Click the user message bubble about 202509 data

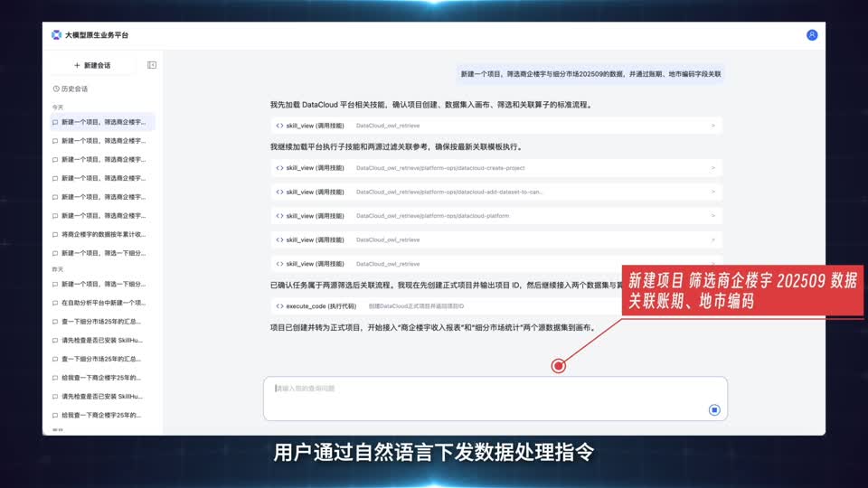click(590, 73)
